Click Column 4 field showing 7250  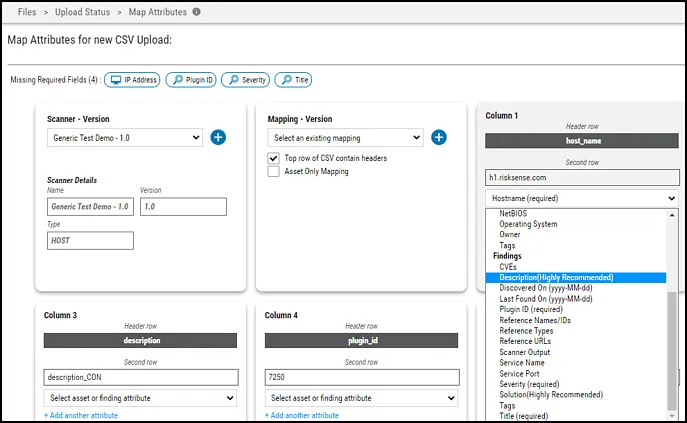click(362, 377)
